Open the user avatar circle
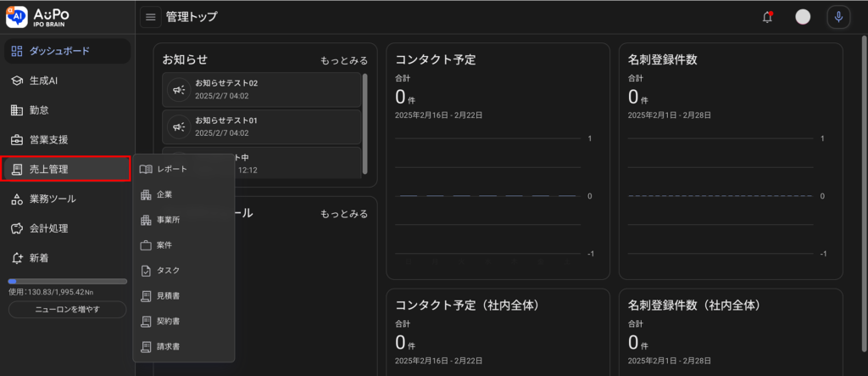Viewport: 868px width, 376px height. [803, 17]
